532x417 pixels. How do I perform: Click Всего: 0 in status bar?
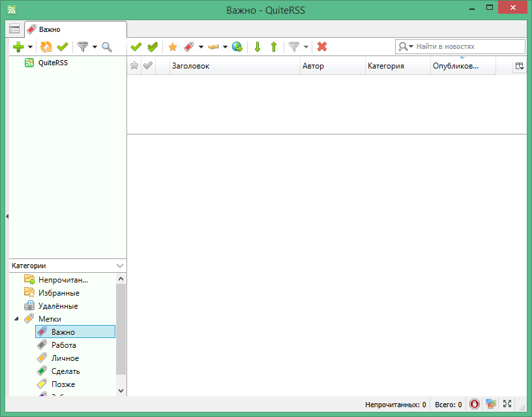click(x=448, y=405)
